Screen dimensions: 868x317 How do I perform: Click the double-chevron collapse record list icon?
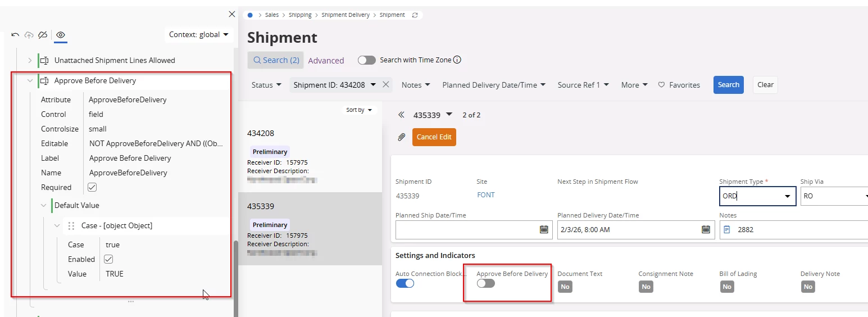[x=401, y=115]
